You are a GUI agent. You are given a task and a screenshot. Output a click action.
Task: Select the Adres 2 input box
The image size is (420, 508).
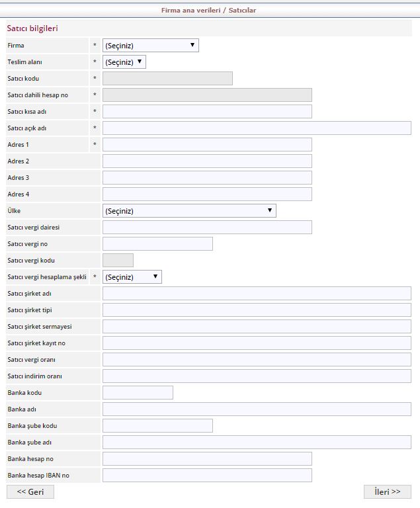[207, 161]
